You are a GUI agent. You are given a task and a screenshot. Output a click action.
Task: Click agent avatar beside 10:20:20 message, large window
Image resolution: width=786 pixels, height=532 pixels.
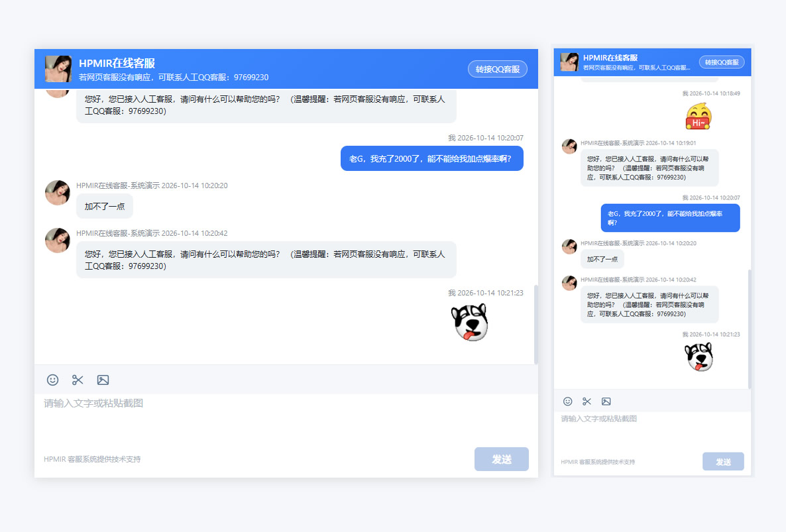click(58, 192)
